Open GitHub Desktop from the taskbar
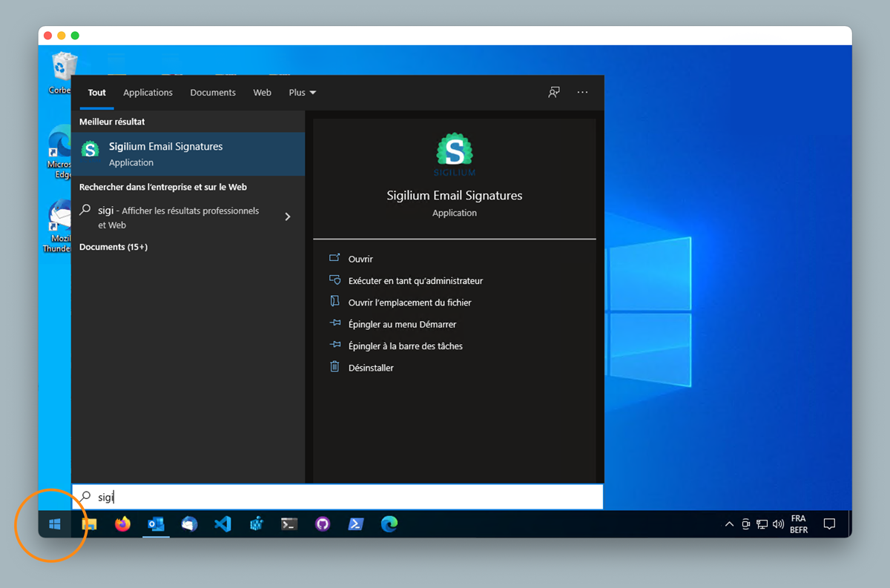Screen dimensions: 890x588 (323, 524)
